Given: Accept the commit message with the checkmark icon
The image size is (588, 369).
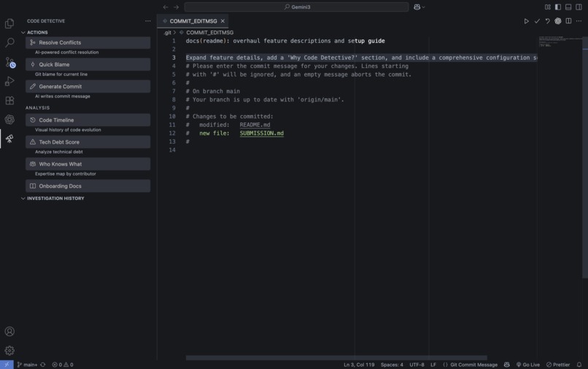Looking at the screenshot, I should click(537, 21).
